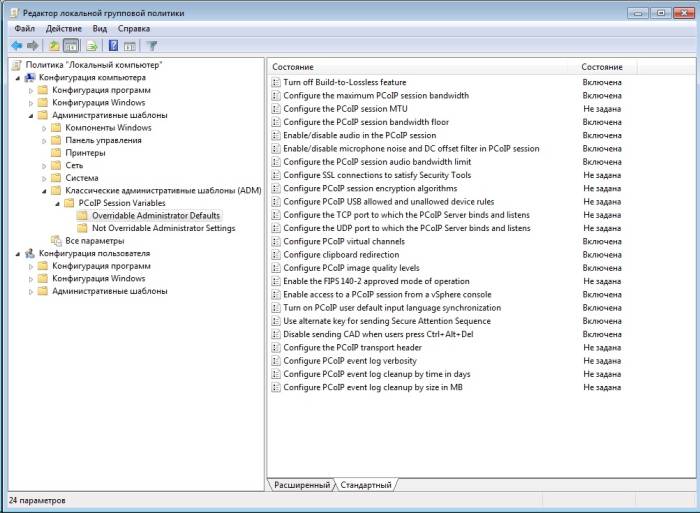The image size is (700, 513).
Task: Expand Конфигурация Windows under user configuration
Action: pos(31,279)
